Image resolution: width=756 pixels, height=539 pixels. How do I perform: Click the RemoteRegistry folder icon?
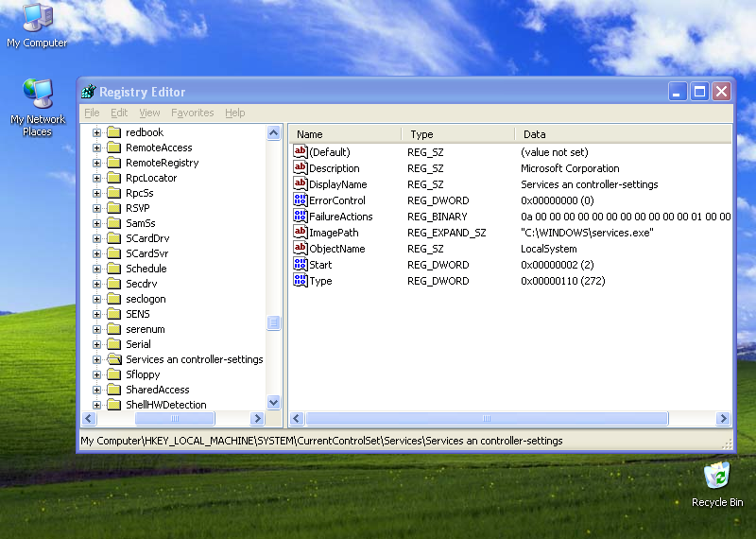113,163
